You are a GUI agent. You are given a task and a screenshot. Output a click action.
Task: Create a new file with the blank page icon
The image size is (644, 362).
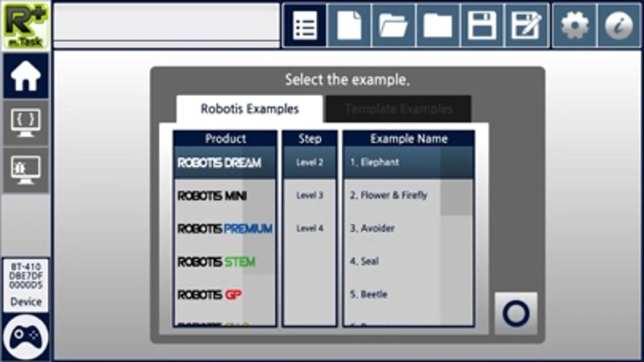349,25
